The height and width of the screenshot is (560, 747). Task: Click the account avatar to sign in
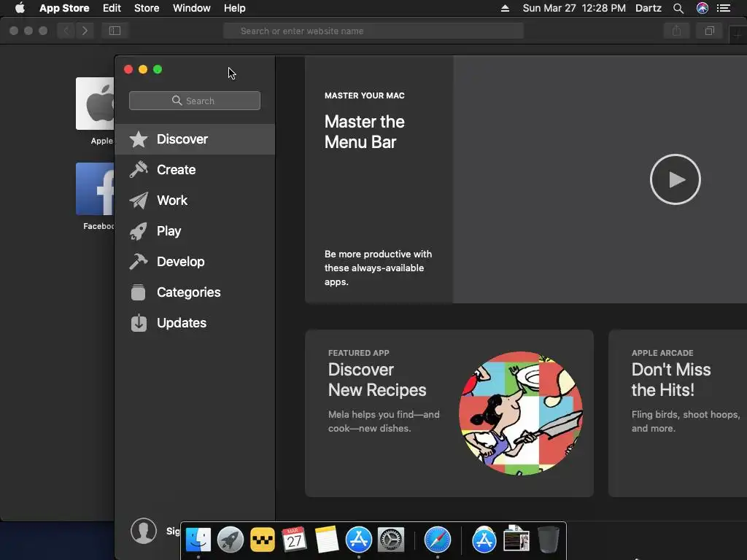click(144, 531)
